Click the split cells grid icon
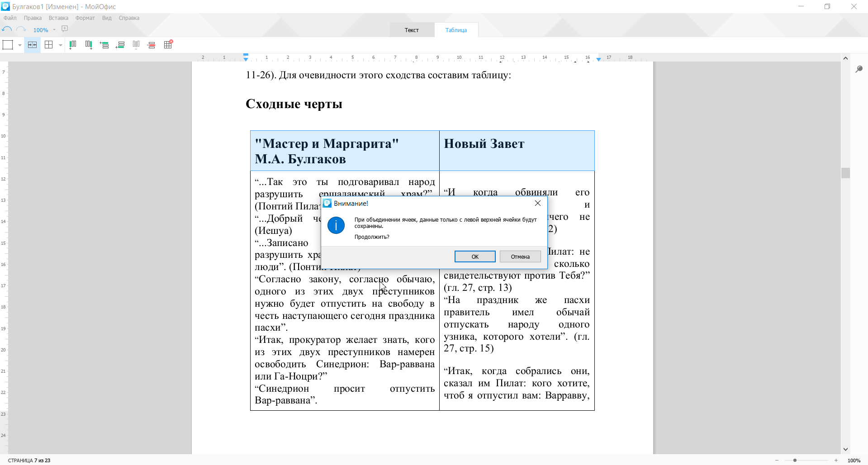 pos(49,45)
